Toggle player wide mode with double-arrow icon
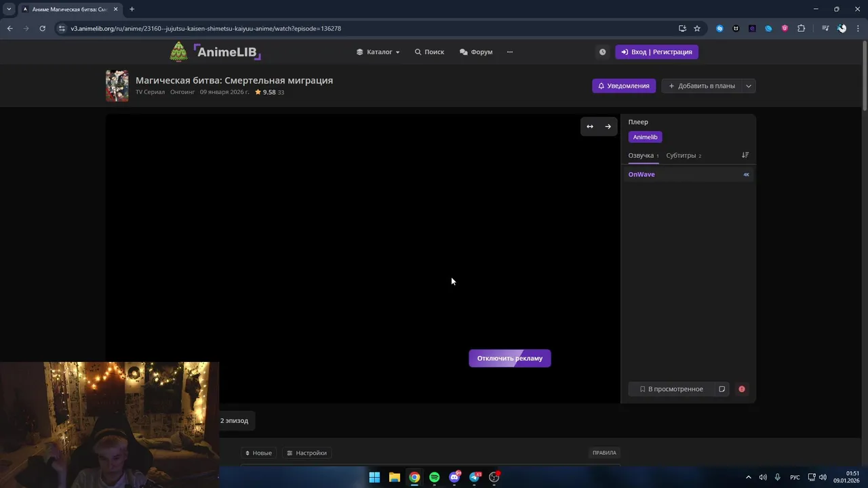Viewport: 868px width, 488px height. pos(590,126)
